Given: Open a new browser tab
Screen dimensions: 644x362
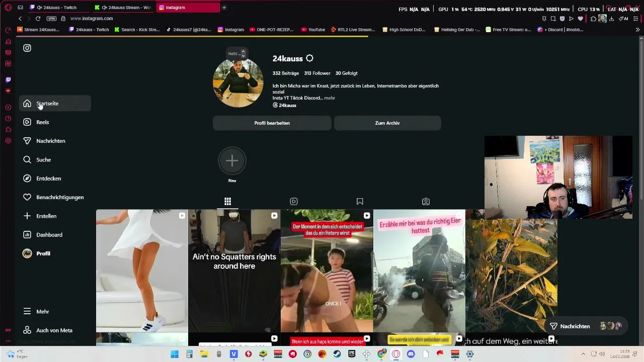Looking at the screenshot, I should pyautogui.click(x=224, y=8).
